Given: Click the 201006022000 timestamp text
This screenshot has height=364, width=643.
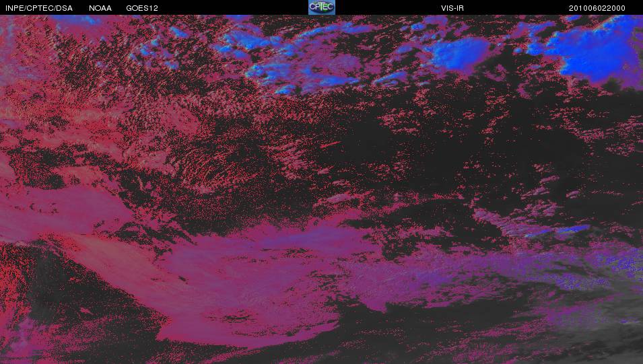Looking at the screenshot, I should tap(597, 8).
